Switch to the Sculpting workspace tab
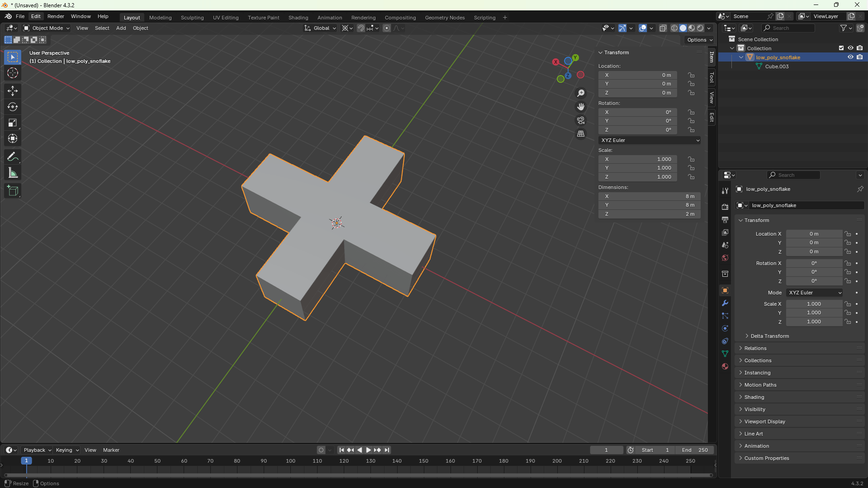The image size is (868, 488). click(192, 18)
